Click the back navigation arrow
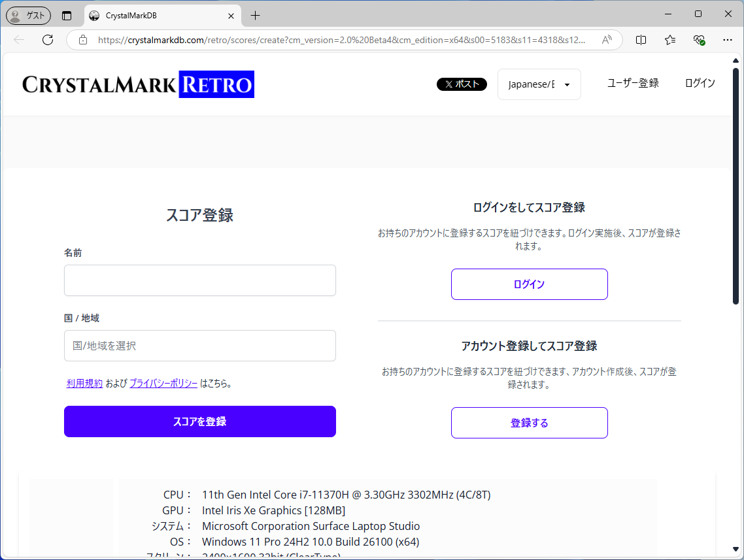Screen dimensions: 744x560 pos(18,40)
